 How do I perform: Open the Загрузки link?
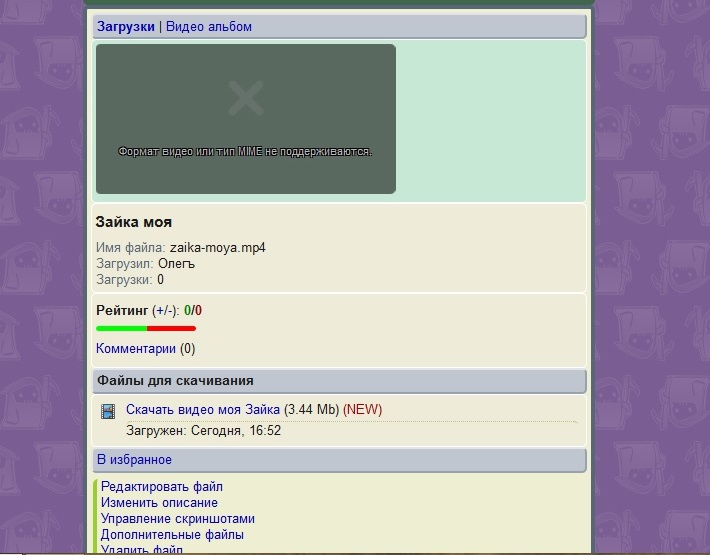coord(126,27)
